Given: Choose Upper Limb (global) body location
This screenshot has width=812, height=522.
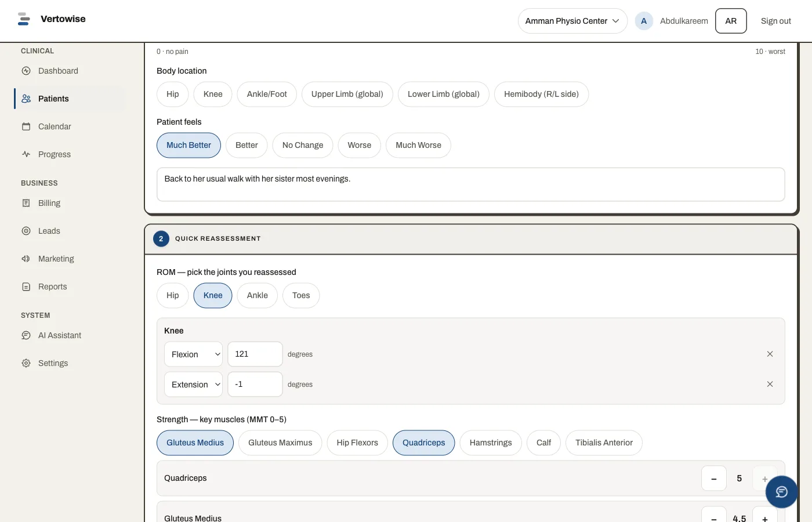Looking at the screenshot, I should tap(347, 94).
